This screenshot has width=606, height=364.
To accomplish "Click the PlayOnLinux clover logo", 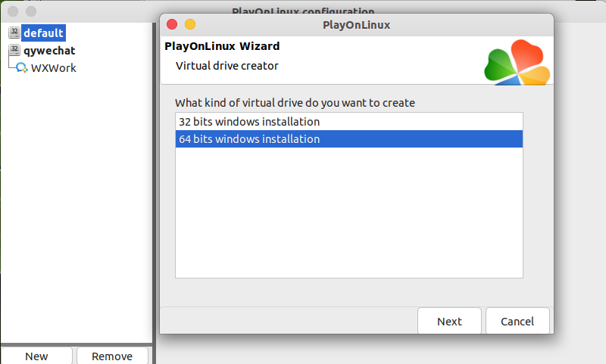I will tap(517, 63).
